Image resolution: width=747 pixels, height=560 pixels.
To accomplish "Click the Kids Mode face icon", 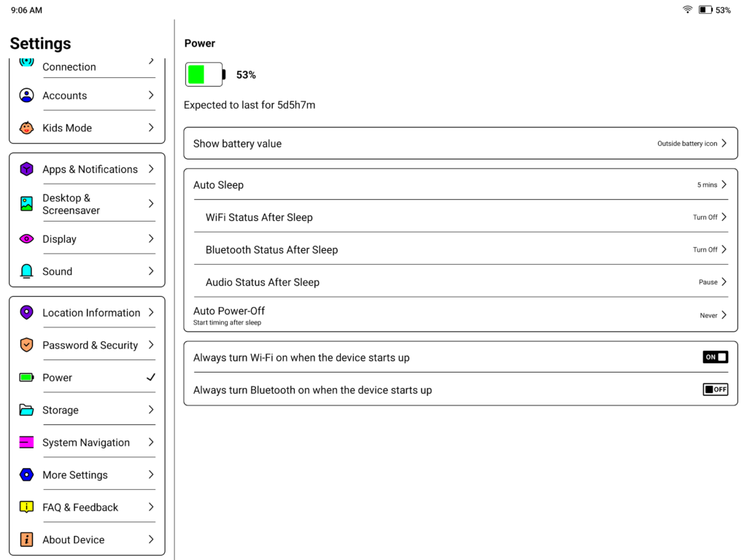I will click(26, 128).
